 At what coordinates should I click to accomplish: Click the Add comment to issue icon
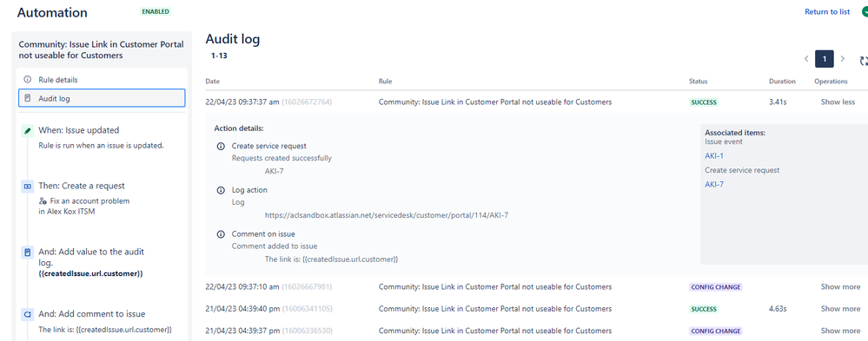(27, 314)
